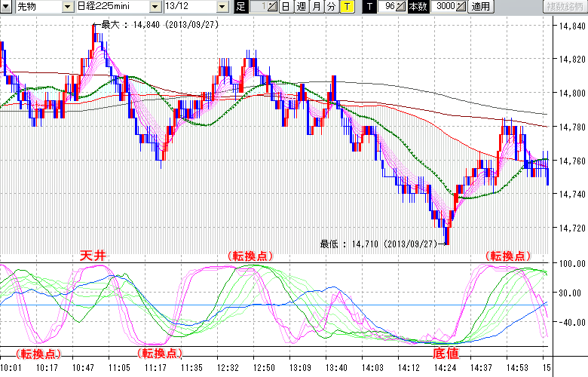This screenshot has width=588, height=377.
Task: Click the 適用 apply button
Action: pos(480,7)
